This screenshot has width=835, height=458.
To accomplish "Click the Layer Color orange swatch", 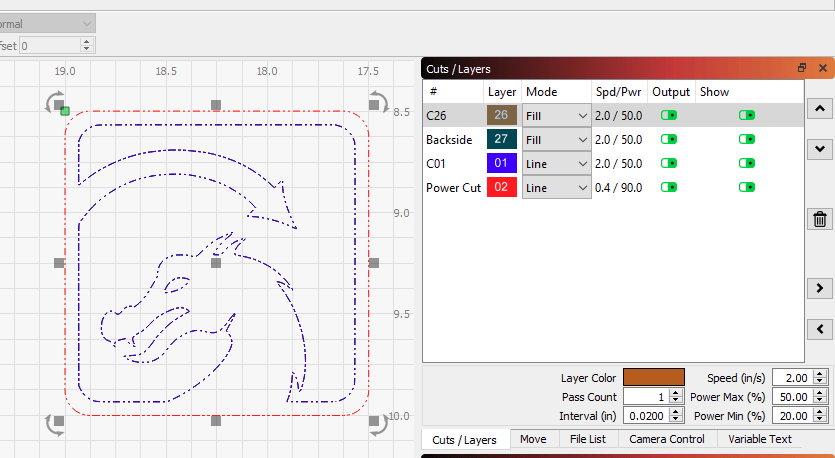I will 653,378.
